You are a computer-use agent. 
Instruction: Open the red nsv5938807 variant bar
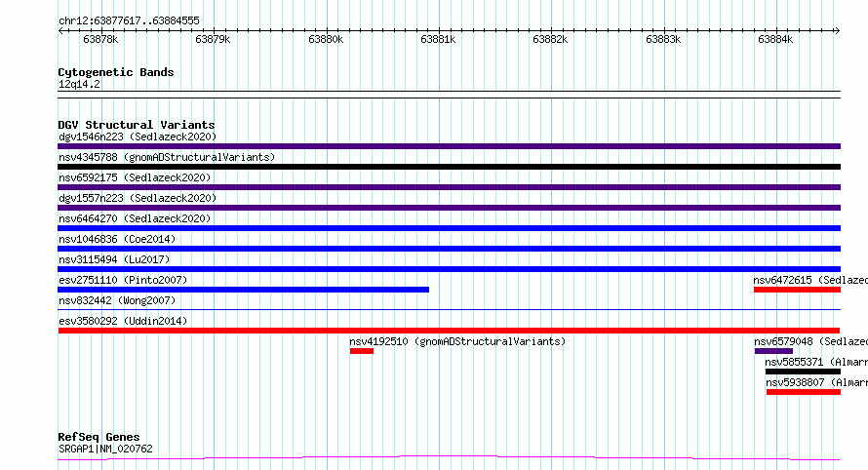click(x=804, y=392)
